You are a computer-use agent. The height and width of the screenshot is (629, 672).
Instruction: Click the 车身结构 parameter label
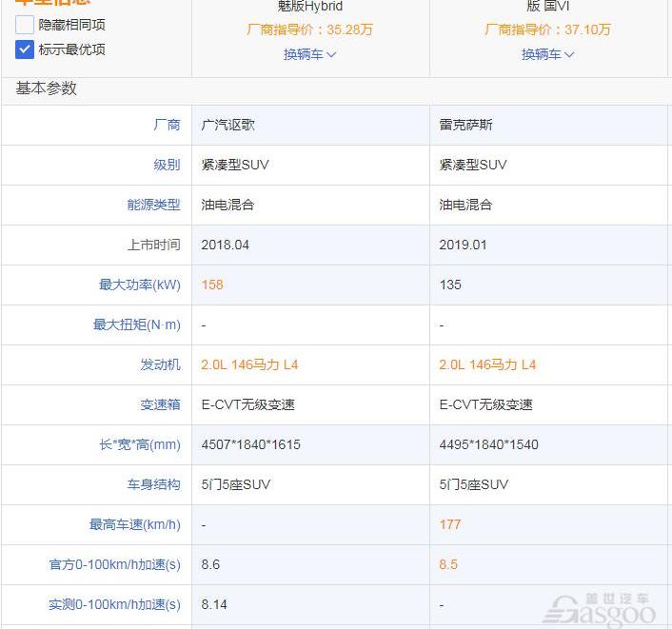[x=153, y=484]
